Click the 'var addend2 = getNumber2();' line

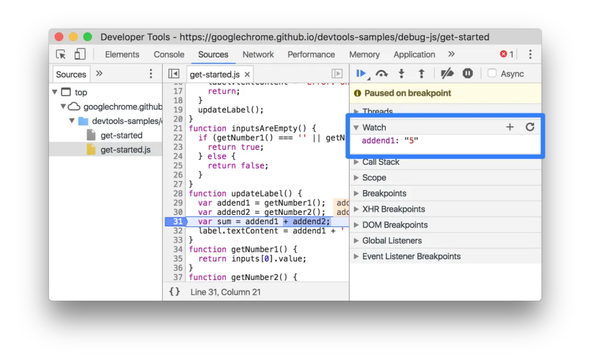(261, 212)
